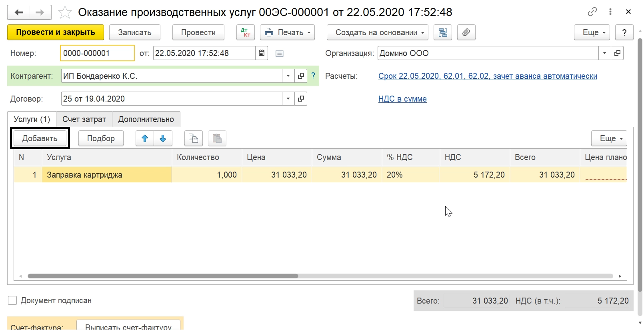Screen dimensions: 644x334
Task: Go back with the left arrow button
Action: [18, 12]
